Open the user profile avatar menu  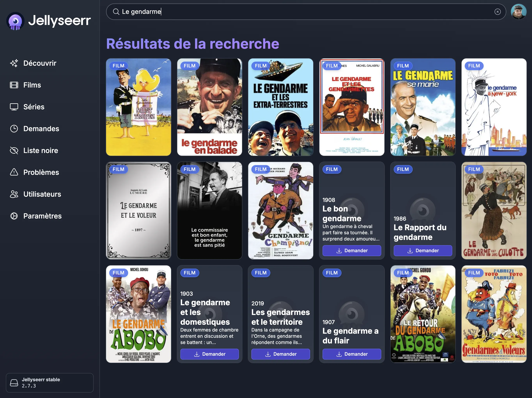click(x=519, y=11)
